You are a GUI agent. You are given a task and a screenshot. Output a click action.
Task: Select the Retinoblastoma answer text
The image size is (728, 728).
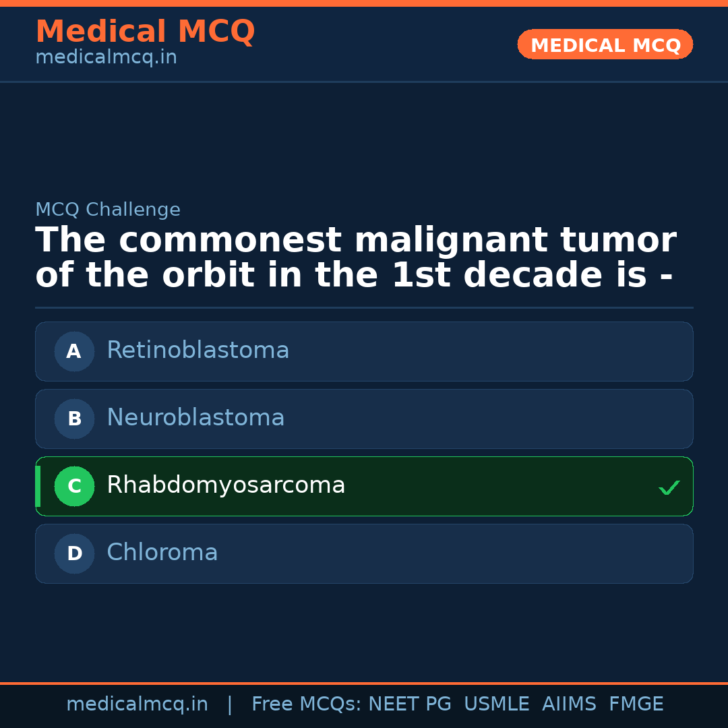click(x=198, y=351)
